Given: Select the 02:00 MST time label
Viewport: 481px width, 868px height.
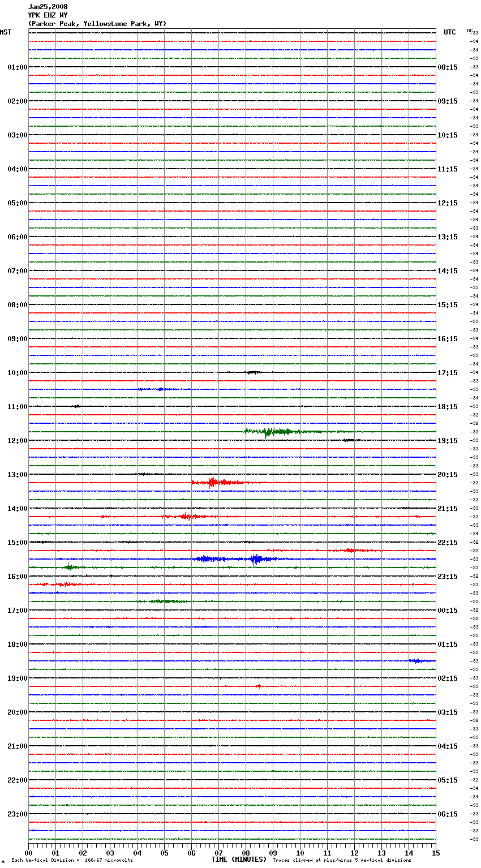Looking at the screenshot, I should pyautogui.click(x=17, y=101).
